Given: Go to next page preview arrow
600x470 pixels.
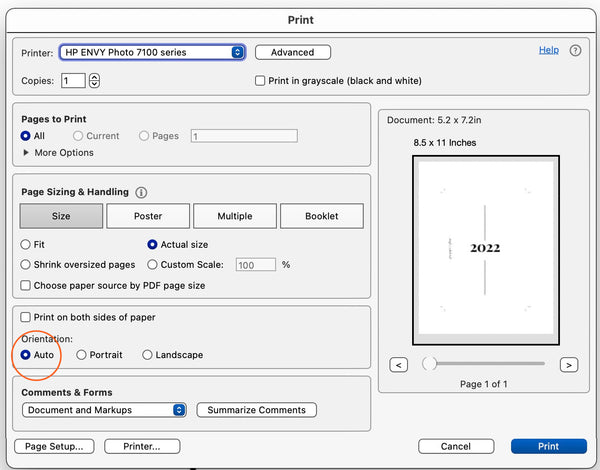Looking at the screenshot, I should pyautogui.click(x=569, y=365).
